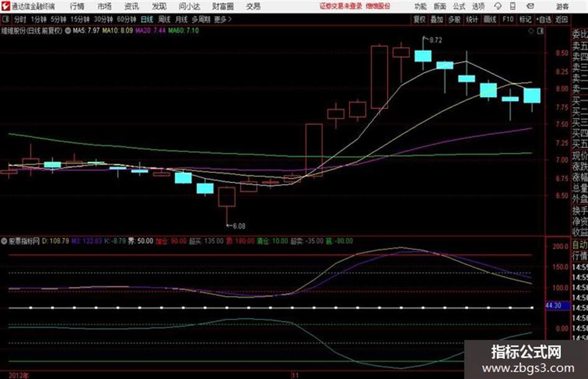Click the 11 month marker on time axis
The width and height of the screenshot is (588, 379).
[x=296, y=375]
